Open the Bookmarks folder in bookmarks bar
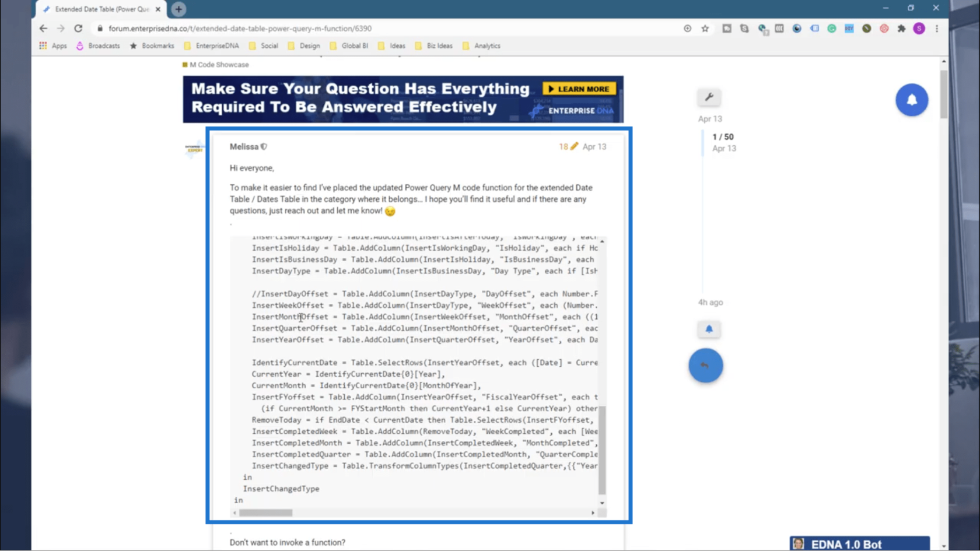The height and width of the screenshot is (551, 980). point(152,45)
